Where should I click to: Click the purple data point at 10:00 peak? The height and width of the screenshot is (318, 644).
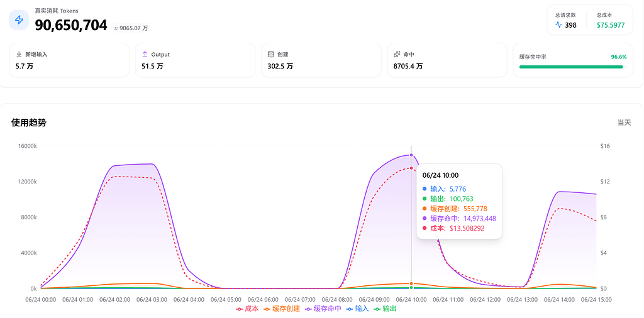click(x=411, y=155)
